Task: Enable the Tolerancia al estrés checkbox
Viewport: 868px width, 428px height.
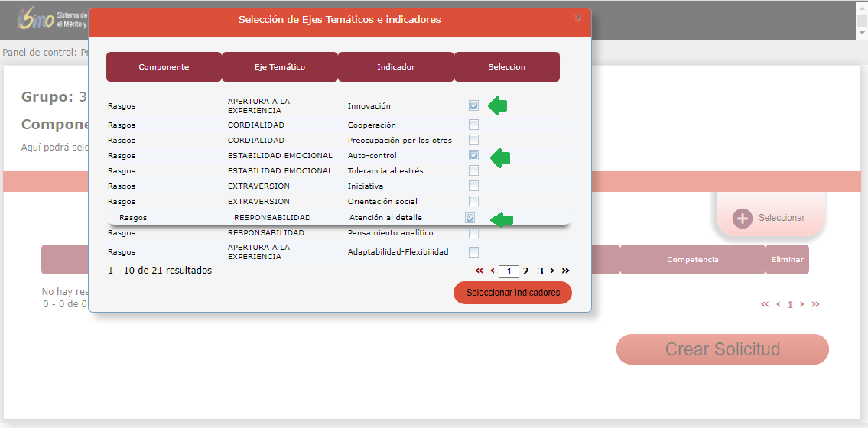Action: pyautogui.click(x=474, y=170)
